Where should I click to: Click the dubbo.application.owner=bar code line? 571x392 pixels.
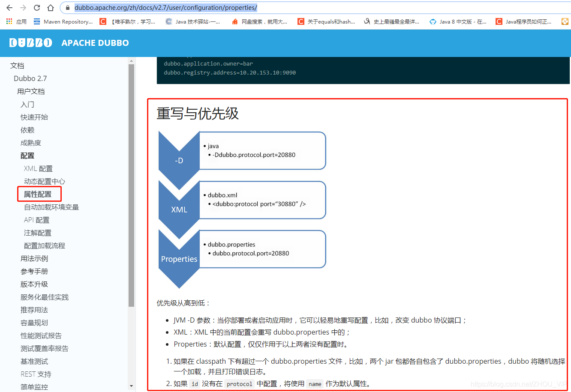tap(208, 63)
